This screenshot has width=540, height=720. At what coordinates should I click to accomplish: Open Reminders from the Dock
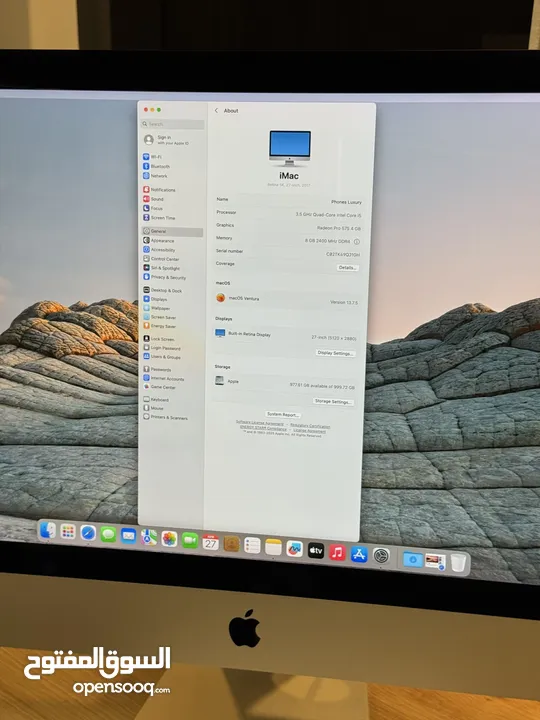tap(252, 546)
